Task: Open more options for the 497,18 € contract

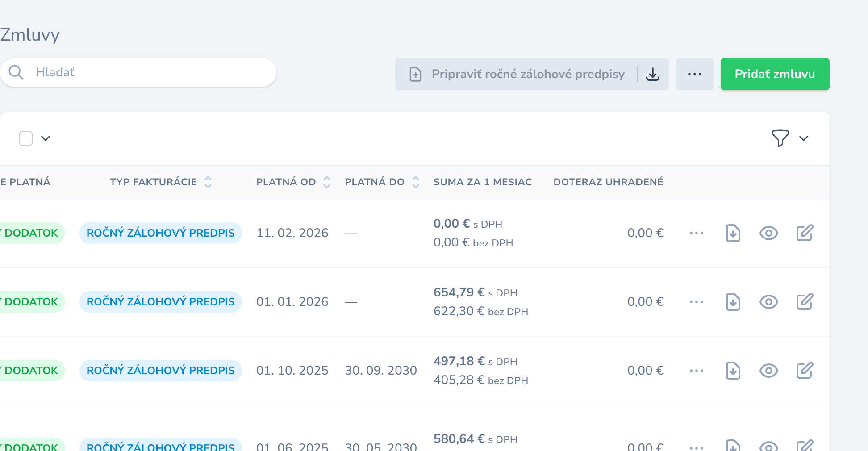Action: point(696,371)
